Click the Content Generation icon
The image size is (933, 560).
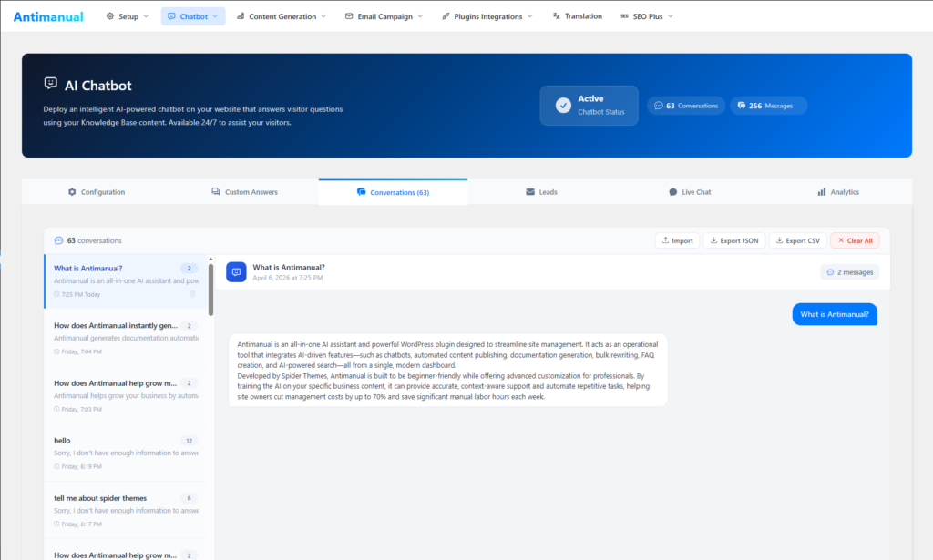(241, 16)
